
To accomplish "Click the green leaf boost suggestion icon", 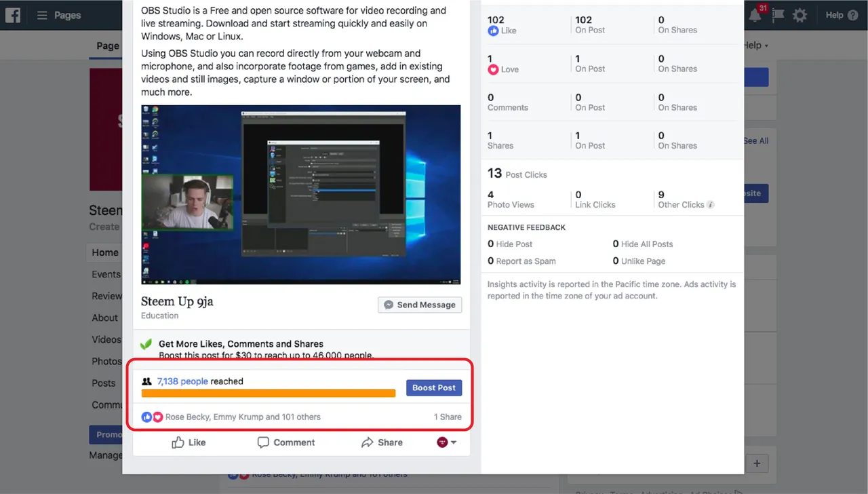I will 145,345.
